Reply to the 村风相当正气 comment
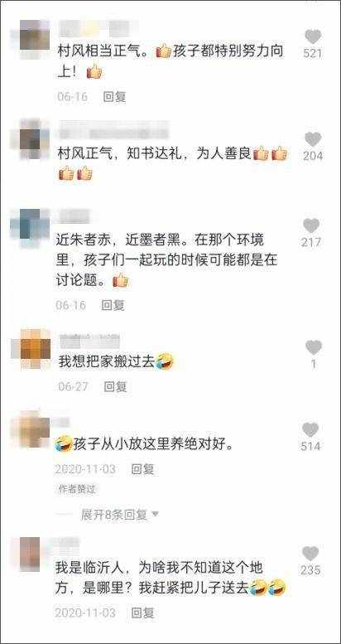This screenshot has width=341, height=644. (114, 96)
